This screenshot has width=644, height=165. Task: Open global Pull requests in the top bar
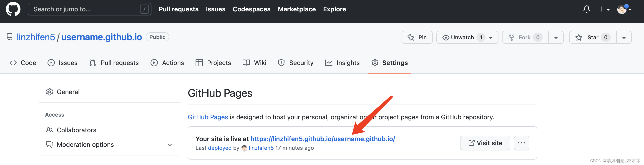click(179, 9)
